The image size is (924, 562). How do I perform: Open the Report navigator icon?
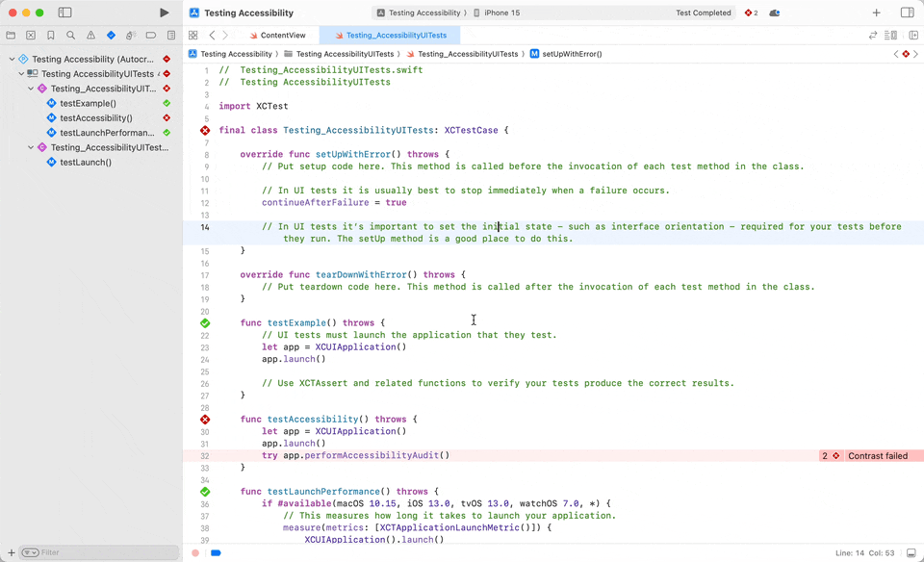[x=171, y=36]
